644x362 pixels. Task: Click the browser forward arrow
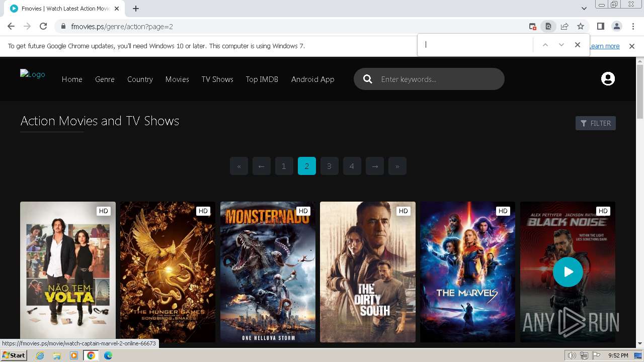click(x=27, y=26)
